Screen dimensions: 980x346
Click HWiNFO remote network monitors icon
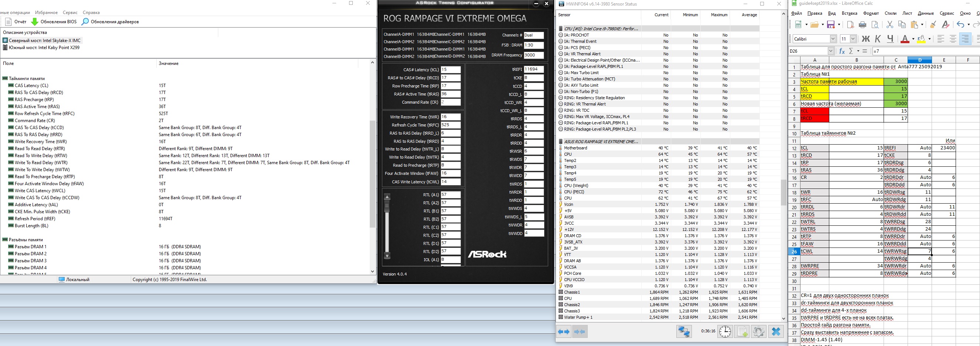[684, 332]
